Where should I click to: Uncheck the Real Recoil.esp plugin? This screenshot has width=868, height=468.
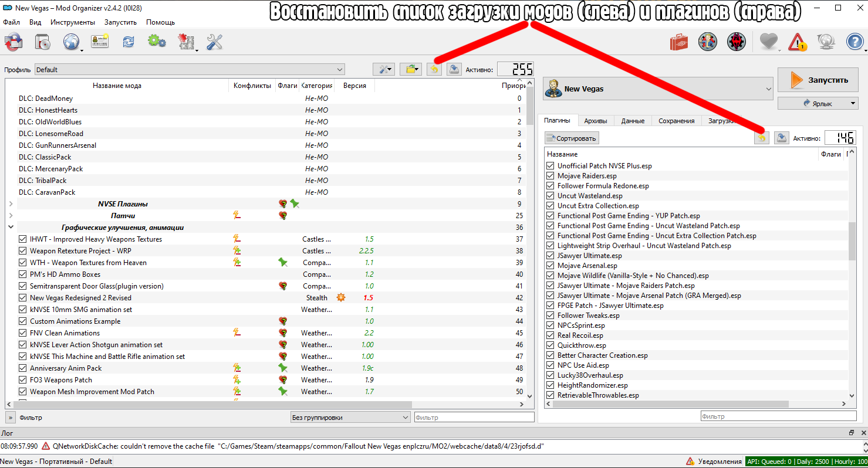click(x=550, y=335)
